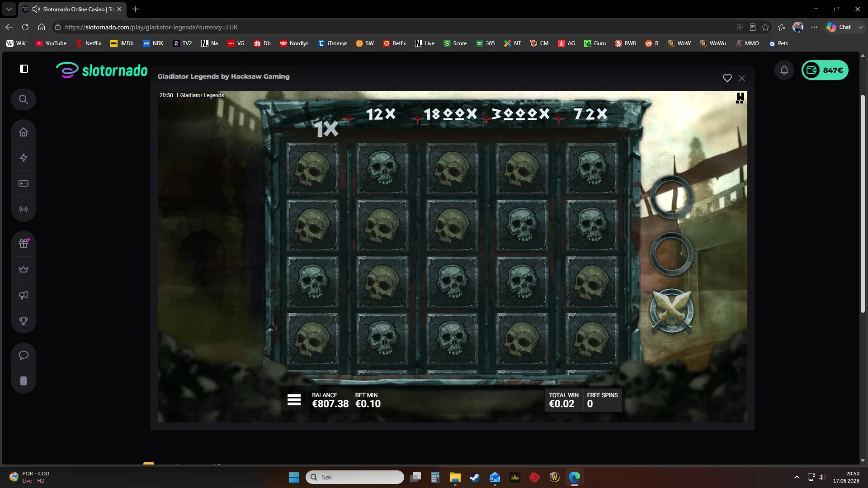Screen dimensions: 868x488
Task: Open the POR - COD live score widget
Action: (x=29, y=477)
